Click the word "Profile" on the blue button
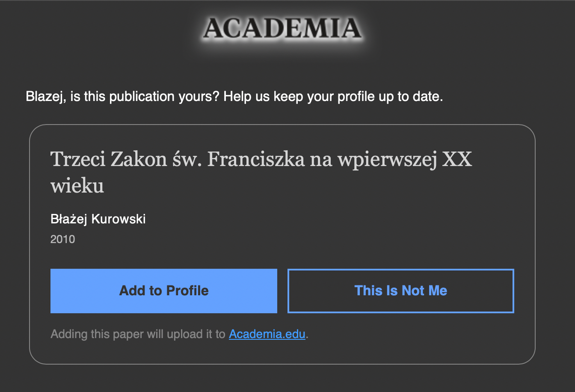 click(187, 291)
